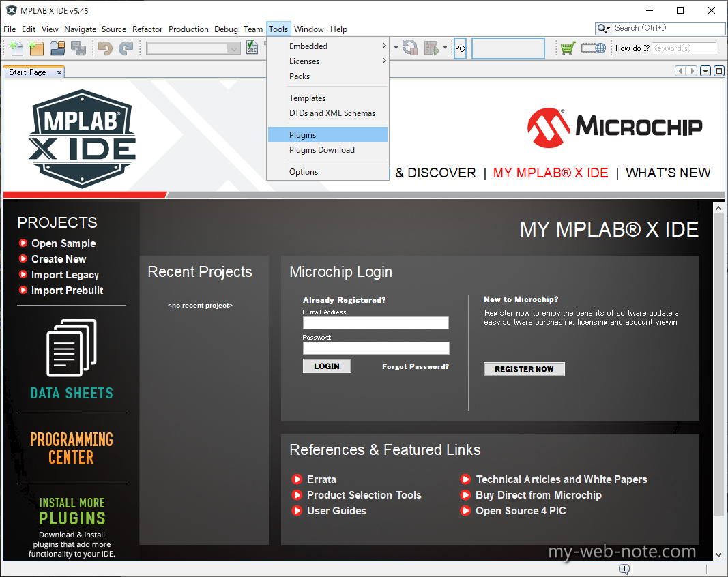Click the New Project toolbar icon
Viewport: 728px width, 577px height.
coord(36,48)
